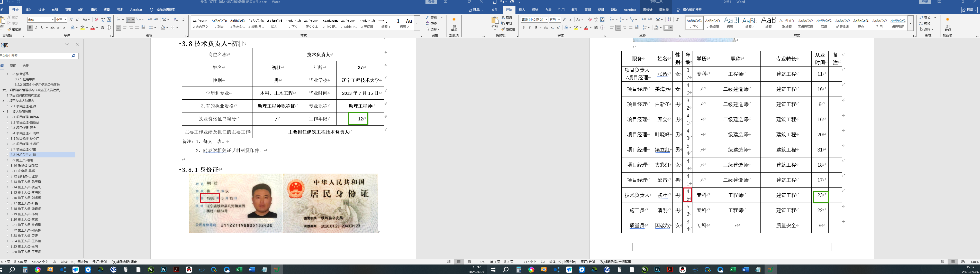Open the 布局 tab in the left Word window
Viewport: 980px width, 274px height.
[55, 10]
